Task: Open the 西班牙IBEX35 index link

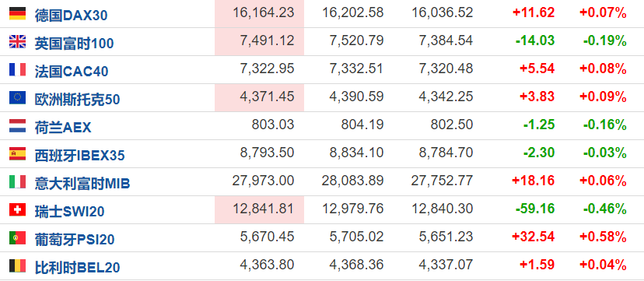Action: [x=79, y=156]
